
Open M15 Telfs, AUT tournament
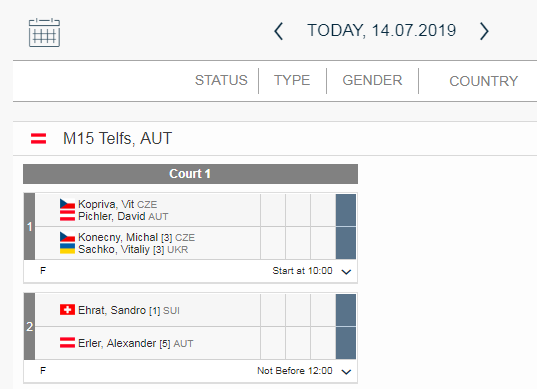click(x=117, y=139)
